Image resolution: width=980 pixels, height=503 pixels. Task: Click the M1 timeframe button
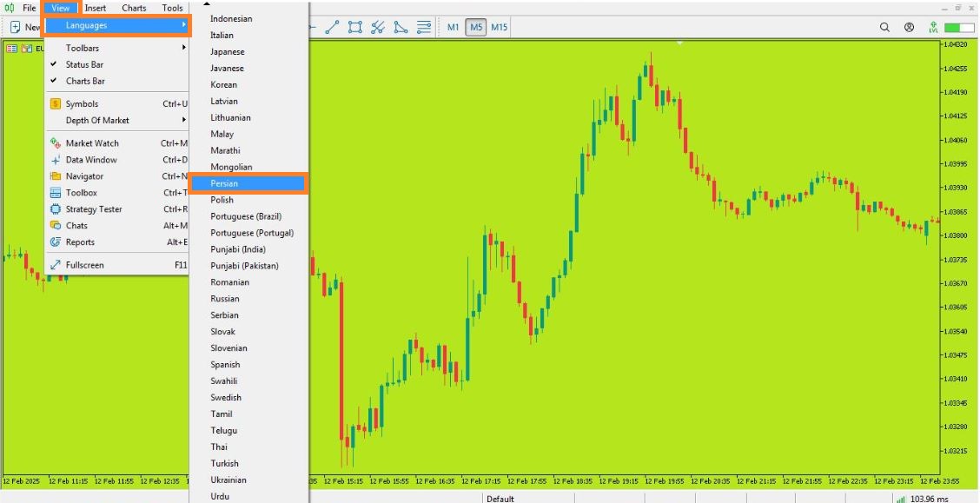453,27
